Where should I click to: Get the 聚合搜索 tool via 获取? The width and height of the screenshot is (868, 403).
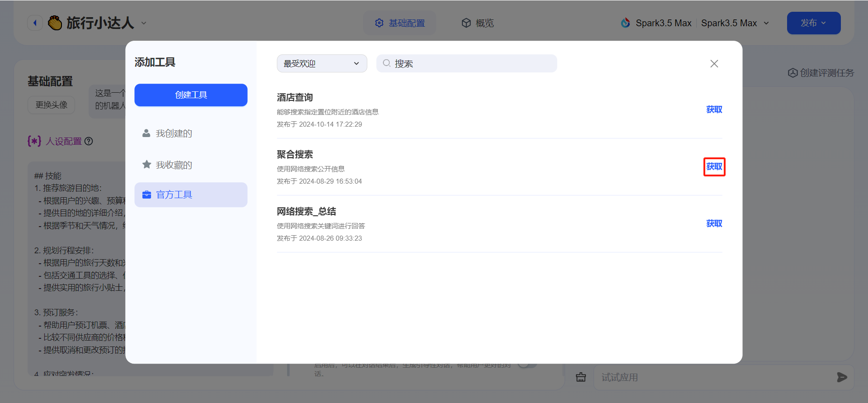[x=714, y=166]
